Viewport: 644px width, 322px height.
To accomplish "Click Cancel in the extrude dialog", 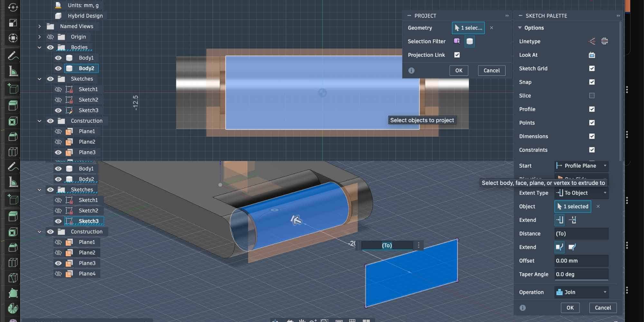I will pyautogui.click(x=603, y=308).
